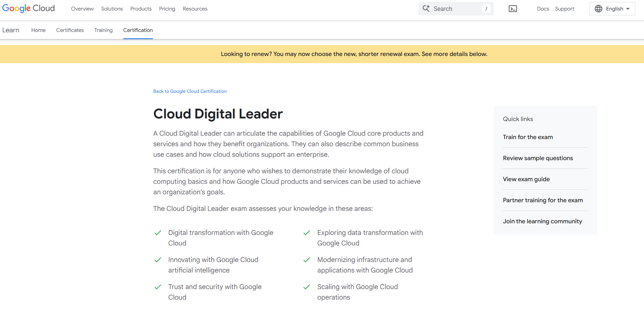The height and width of the screenshot is (312, 644).
Task: Click the slash shortcut key badge
Action: 486,9
